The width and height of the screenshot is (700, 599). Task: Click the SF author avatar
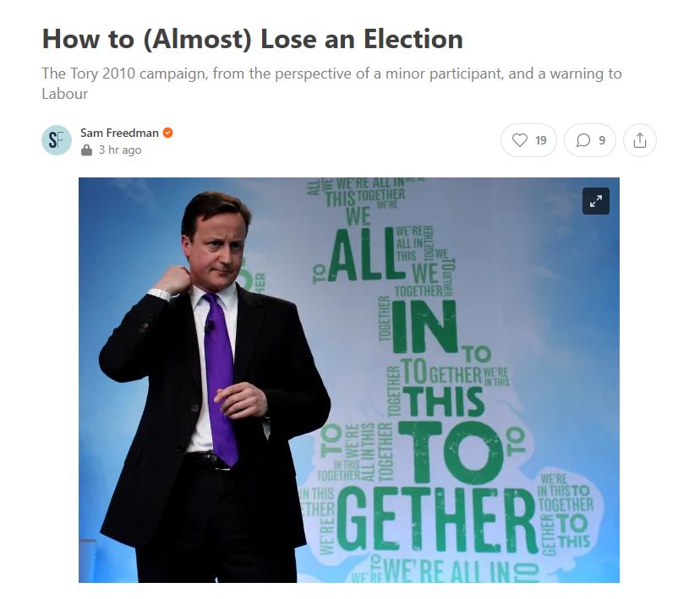tap(57, 140)
